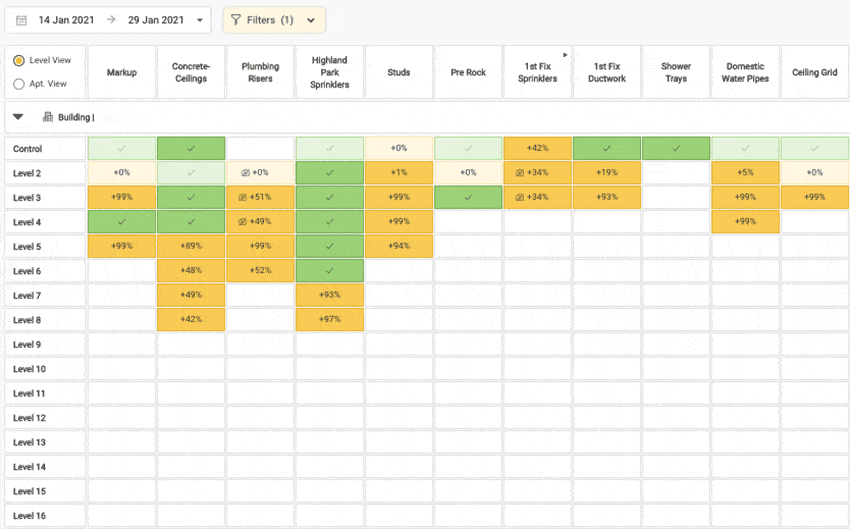Image resolution: width=850 pixels, height=529 pixels.
Task: Click the funnel icon on the Filters button
Action: (236, 20)
